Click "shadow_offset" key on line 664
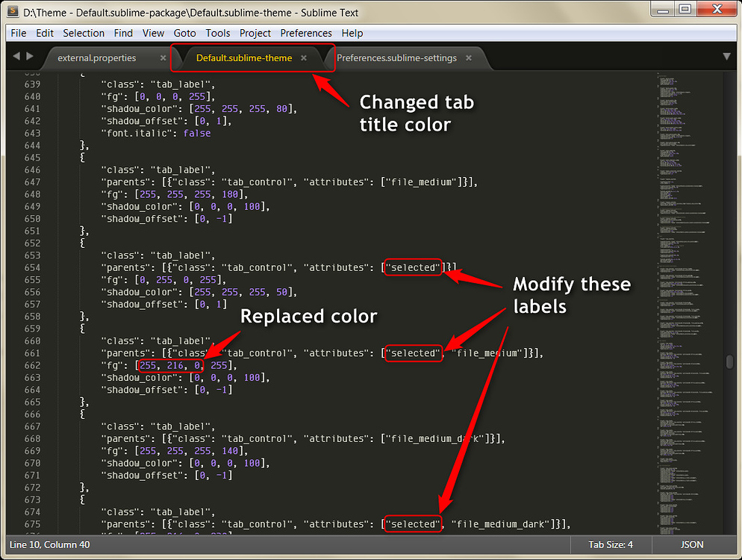Screen dimensions: 742x560 click(x=143, y=390)
